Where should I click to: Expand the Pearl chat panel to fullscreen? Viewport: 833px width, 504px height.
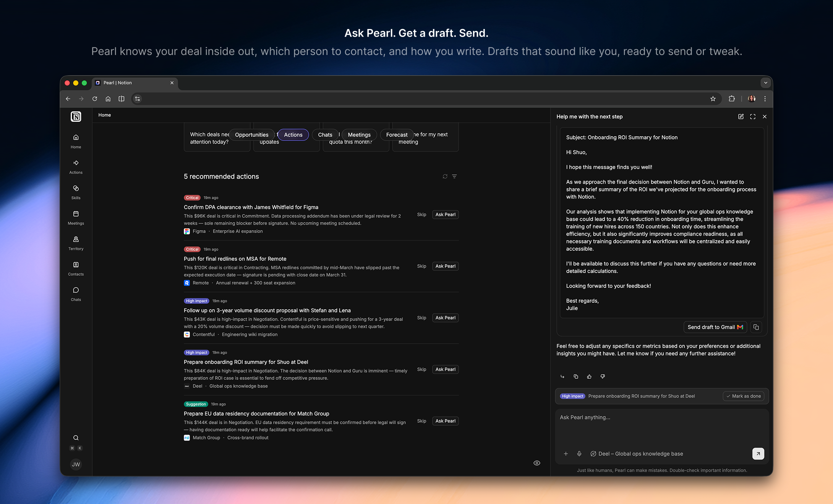pos(753,116)
